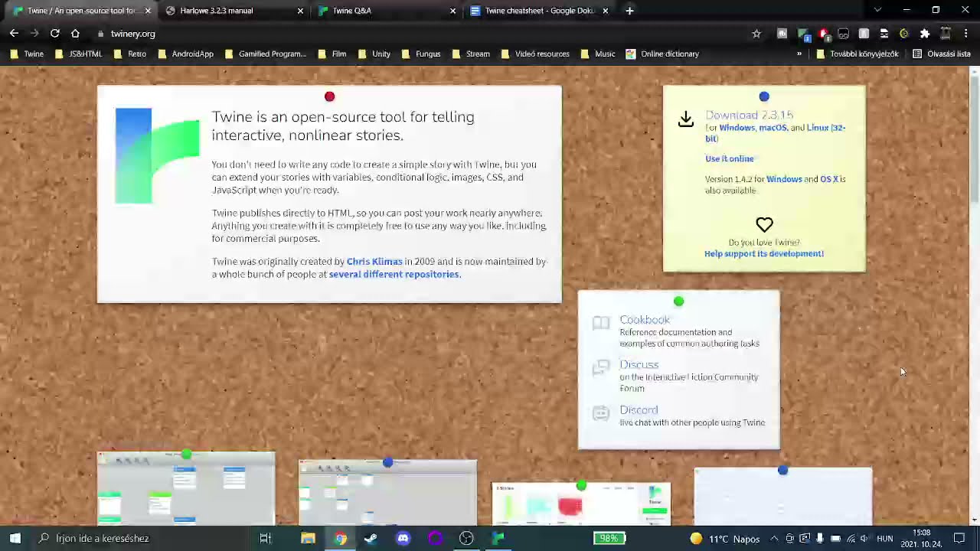The height and width of the screenshot is (551, 980).
Task: Open Steam from the taskbar
Action: click(x=371, y=538)
